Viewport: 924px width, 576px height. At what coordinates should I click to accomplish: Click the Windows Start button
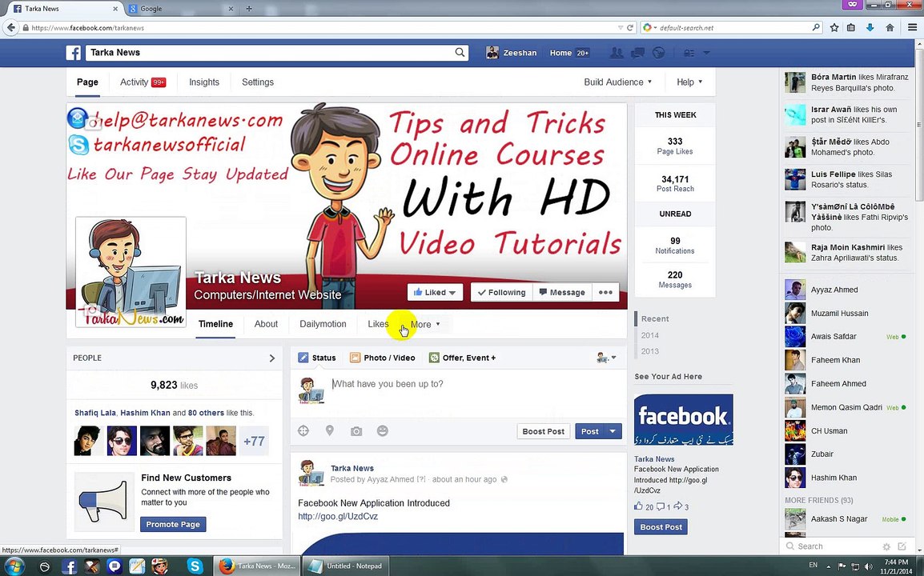pos(14,566)
